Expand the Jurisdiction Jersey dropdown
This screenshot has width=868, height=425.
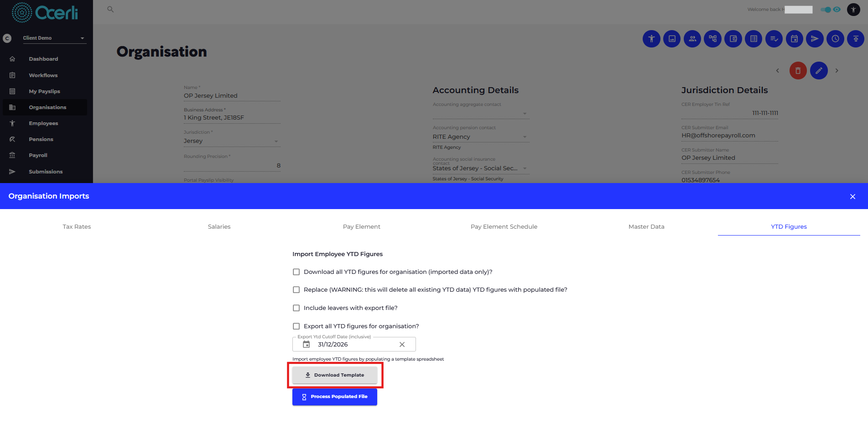pyautogui.click(x=232, y=141)
